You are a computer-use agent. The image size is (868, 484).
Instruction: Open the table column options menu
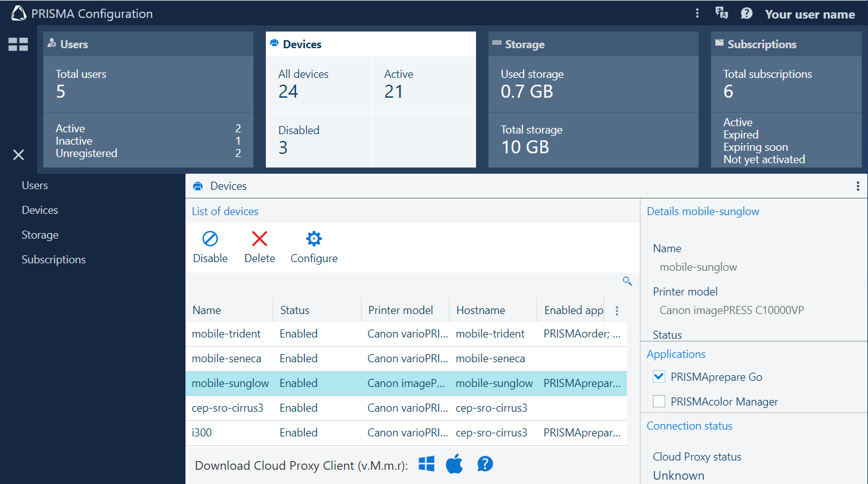[x=616, y=311]
